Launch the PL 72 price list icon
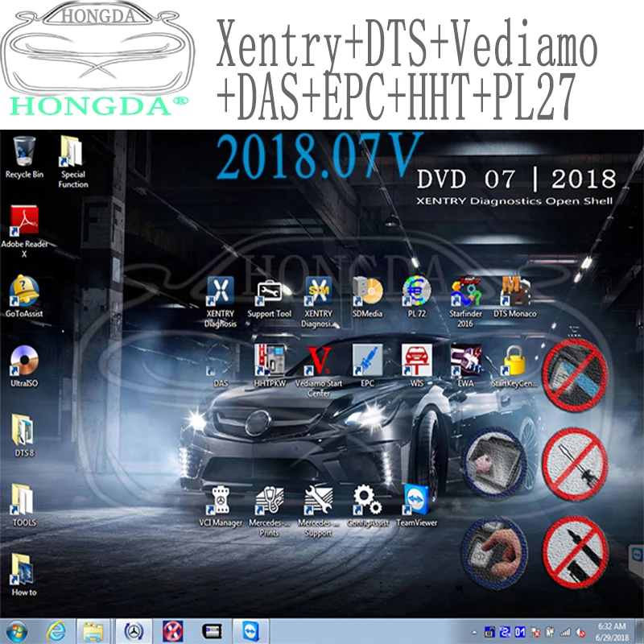Screen dimensions: 644x644 point(416,297)
